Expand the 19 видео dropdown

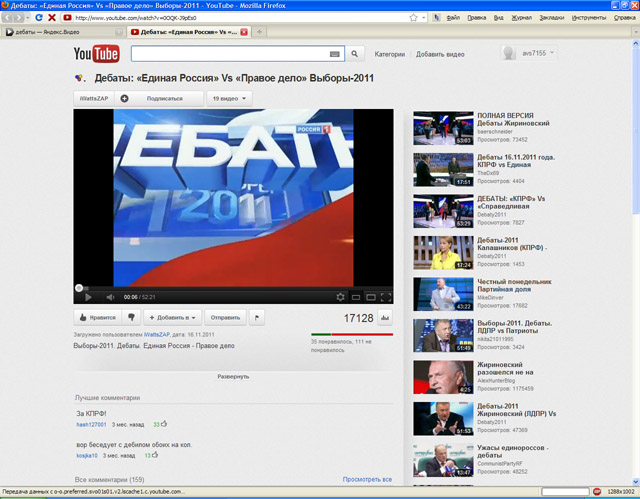click(229, 99)
